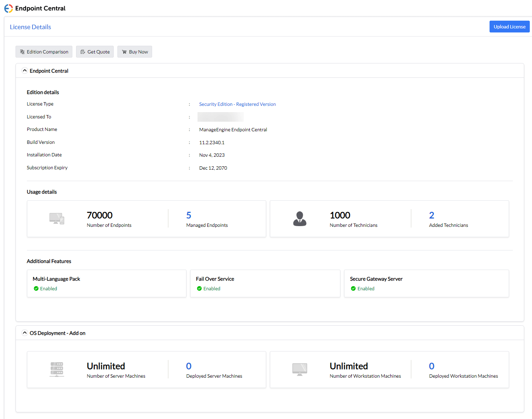Collapse the Endpoint Central section chevron

click(25, 70)
